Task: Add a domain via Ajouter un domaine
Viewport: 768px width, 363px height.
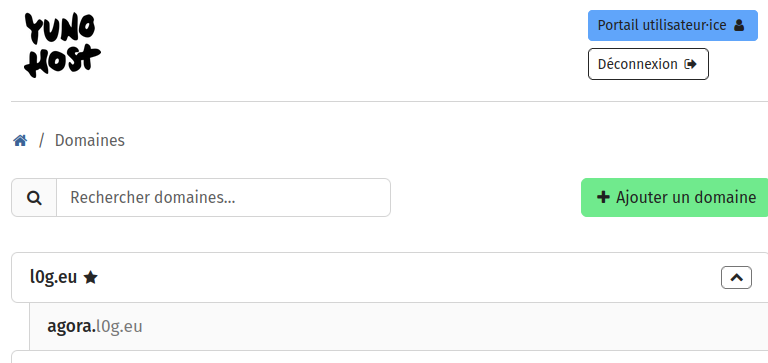Action: click(674, 197)
